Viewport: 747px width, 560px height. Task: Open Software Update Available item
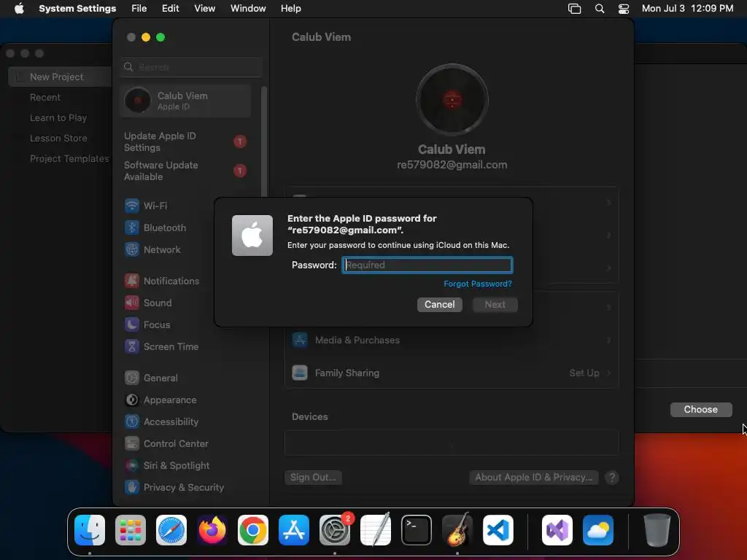pyautogui.click(x=185, y=171)
